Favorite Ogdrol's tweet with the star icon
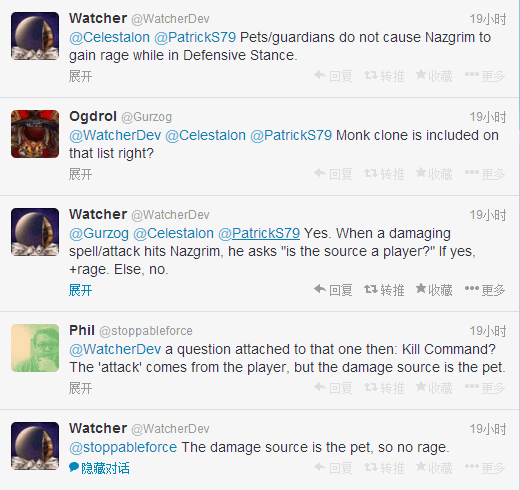520x490 pixels. pos(434,174)
